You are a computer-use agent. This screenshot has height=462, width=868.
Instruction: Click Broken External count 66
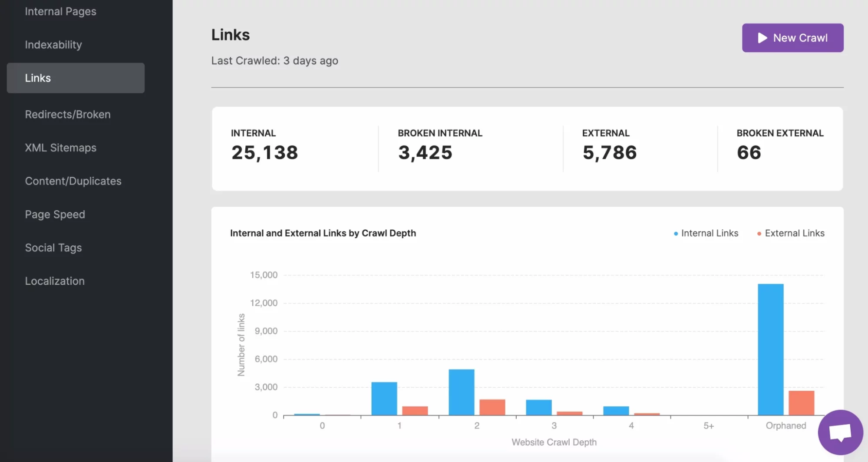point(749,153)
